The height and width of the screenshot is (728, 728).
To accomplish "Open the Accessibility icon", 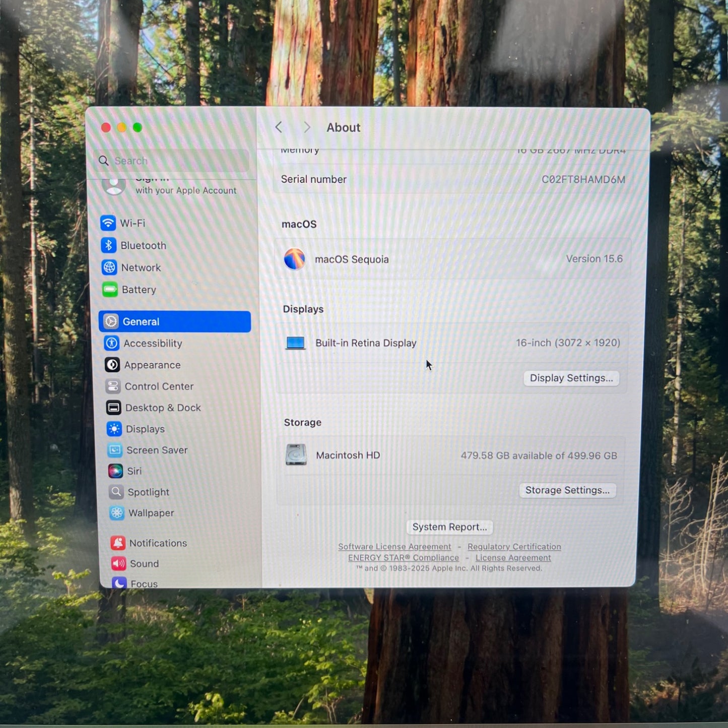I will [x=112, y=343].
